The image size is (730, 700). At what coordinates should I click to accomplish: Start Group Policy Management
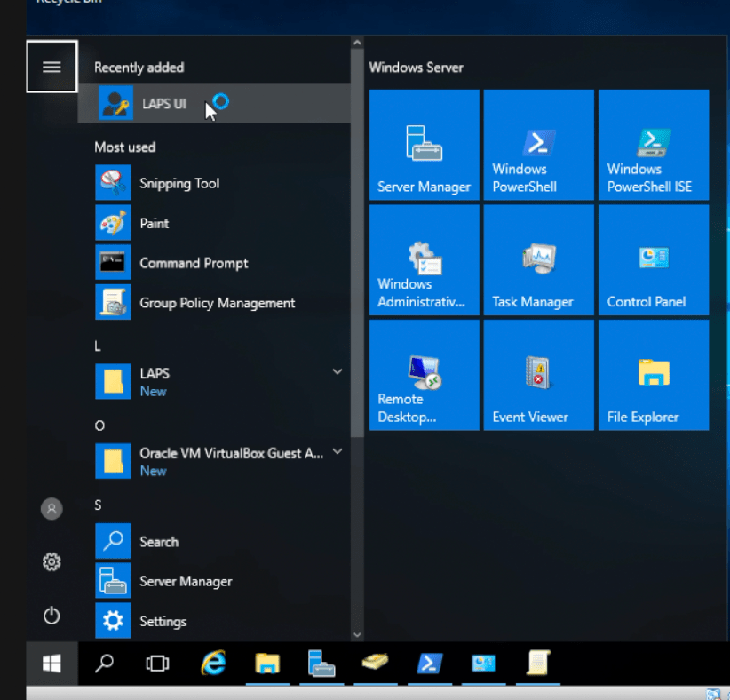pos(217,303)
